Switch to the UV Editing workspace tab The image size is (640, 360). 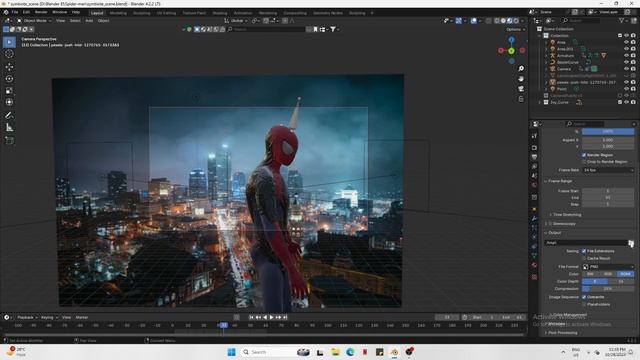(166, 13)
